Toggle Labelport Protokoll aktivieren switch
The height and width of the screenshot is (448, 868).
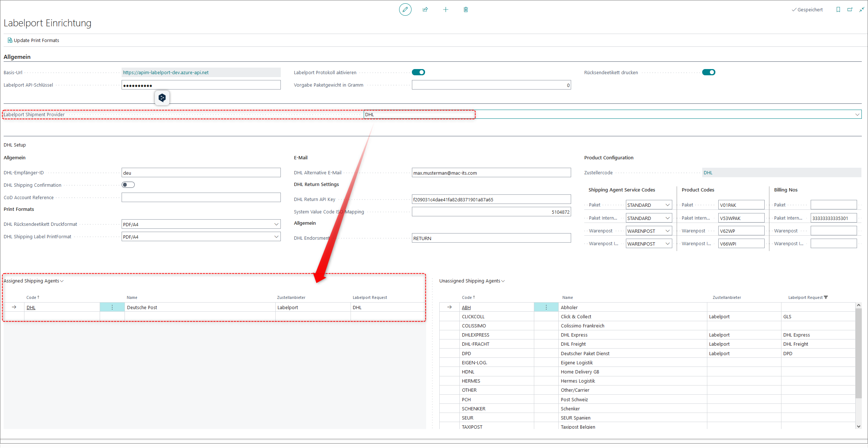click(x=418, y=72)
